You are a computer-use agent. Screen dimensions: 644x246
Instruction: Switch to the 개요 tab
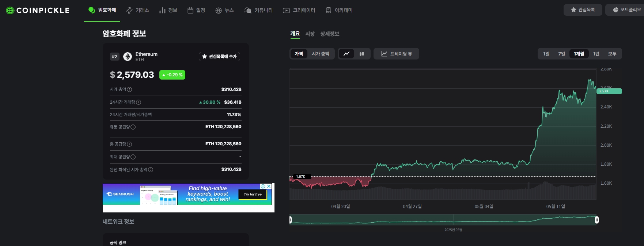point(295,34)
